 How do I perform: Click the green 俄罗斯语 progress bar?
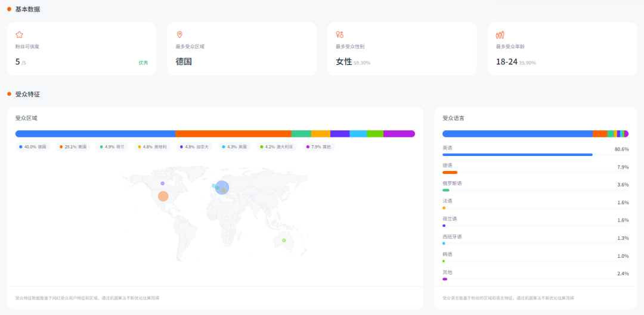pyautogui.click(x=445, y=191)
